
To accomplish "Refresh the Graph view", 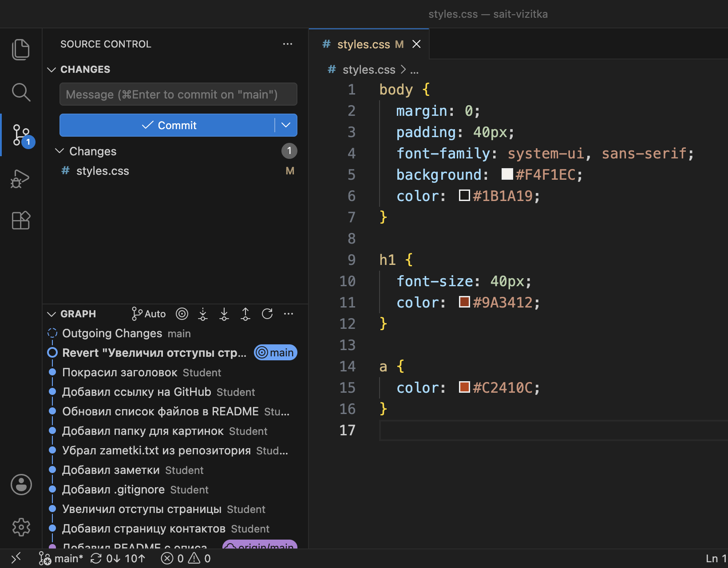I will (267, 314).
